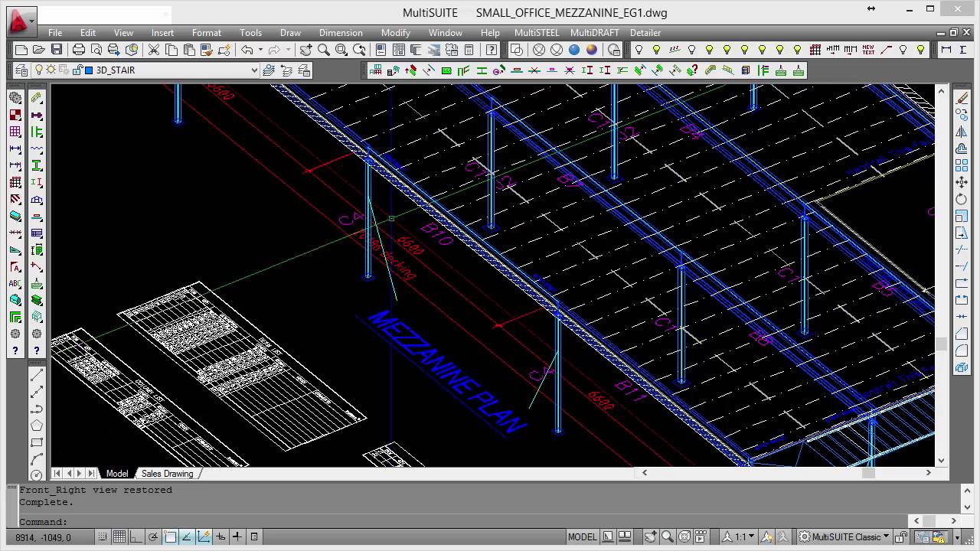980x551 pixels.
Task: Click the Zoom Realtime magnifier icon
Action: [x=323, y=50]
